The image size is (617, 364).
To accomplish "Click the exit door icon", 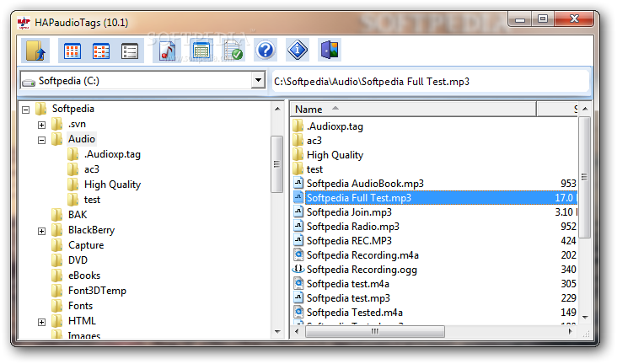I will pos(330,50).
